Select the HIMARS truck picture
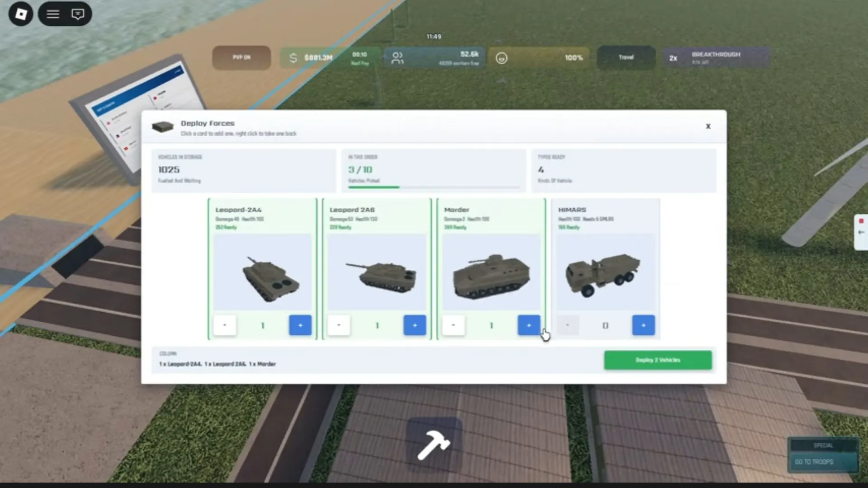This screenshot has height=488, width=868. click(x=606, y=272)
